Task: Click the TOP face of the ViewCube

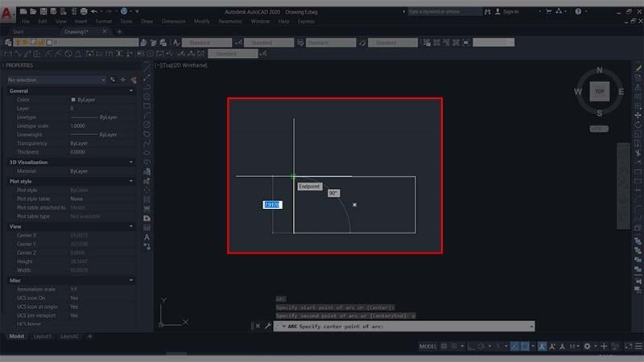Action: coord(599,92)
